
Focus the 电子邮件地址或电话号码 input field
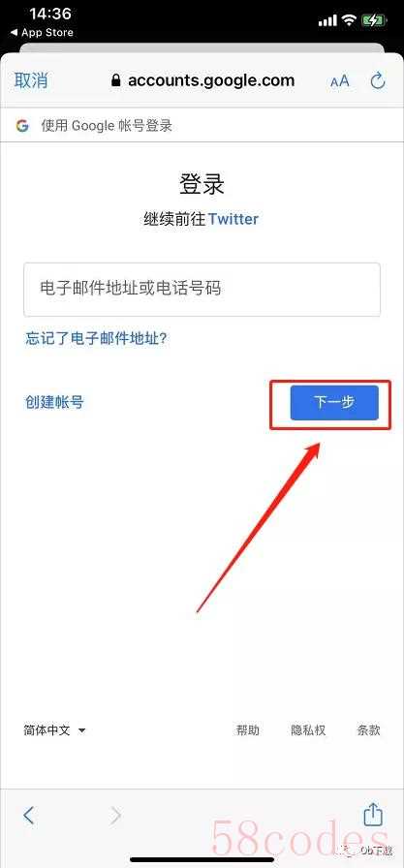[202, 290]
